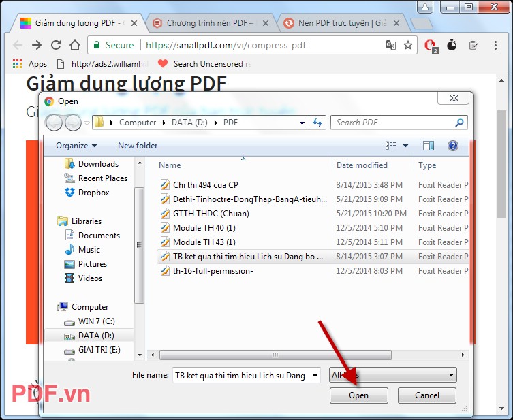Open a new Chrome tab
The image size is (513, 420).
tap(422, 24)
